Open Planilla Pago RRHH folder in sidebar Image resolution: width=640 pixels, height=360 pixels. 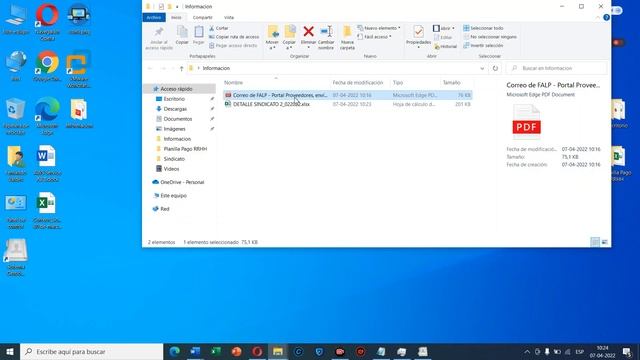(185, 149)
